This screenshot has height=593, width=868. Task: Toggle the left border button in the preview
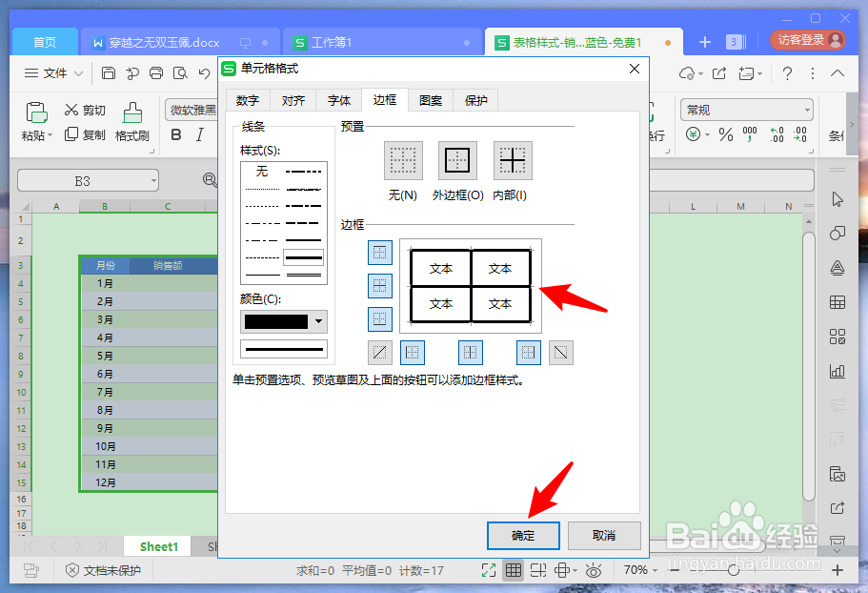click(413, 352)
